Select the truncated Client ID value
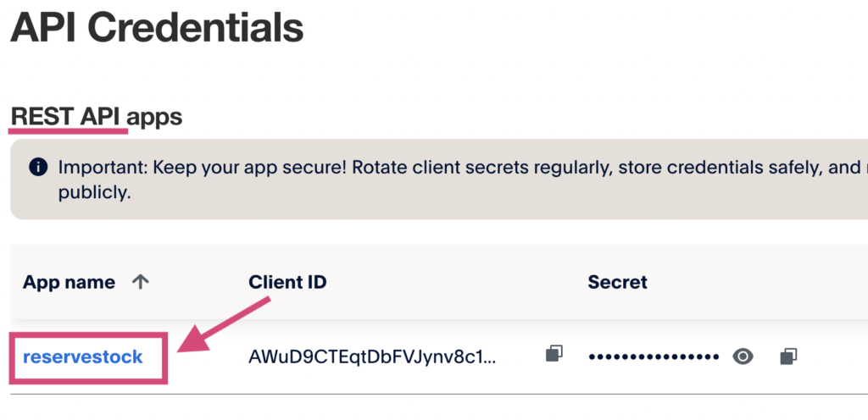 (372, 356)
